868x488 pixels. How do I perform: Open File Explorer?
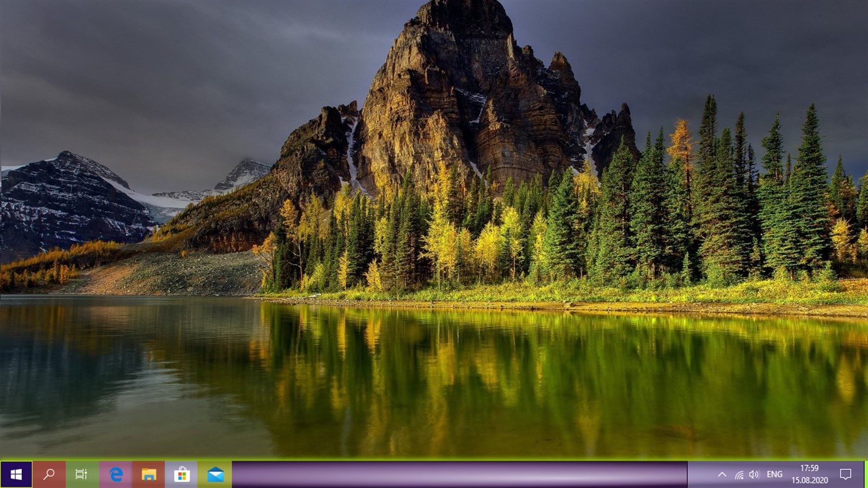point(148,474)
